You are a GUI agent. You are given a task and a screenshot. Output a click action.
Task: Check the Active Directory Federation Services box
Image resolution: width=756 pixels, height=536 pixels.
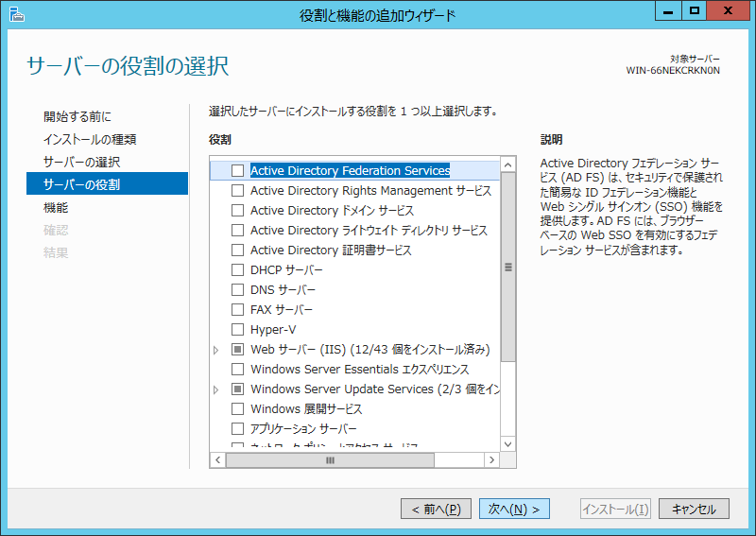237,171
